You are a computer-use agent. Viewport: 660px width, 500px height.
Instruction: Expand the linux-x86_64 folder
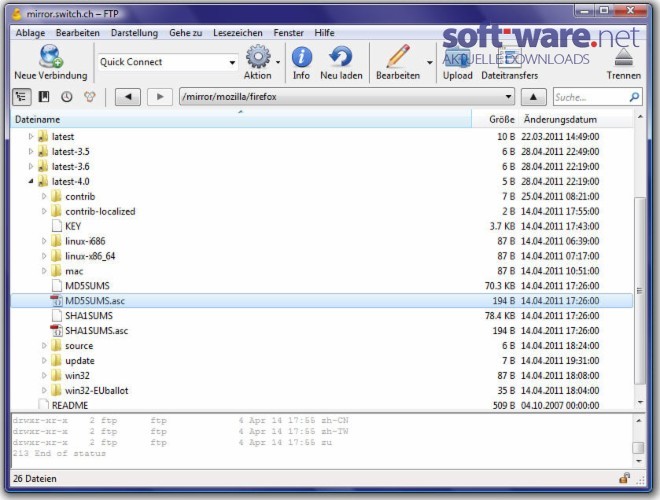tap(44, 256)
